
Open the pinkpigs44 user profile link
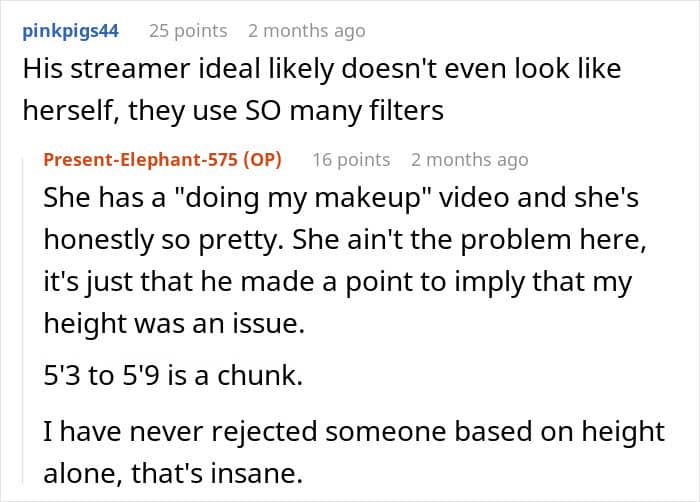tap(71, 31)
